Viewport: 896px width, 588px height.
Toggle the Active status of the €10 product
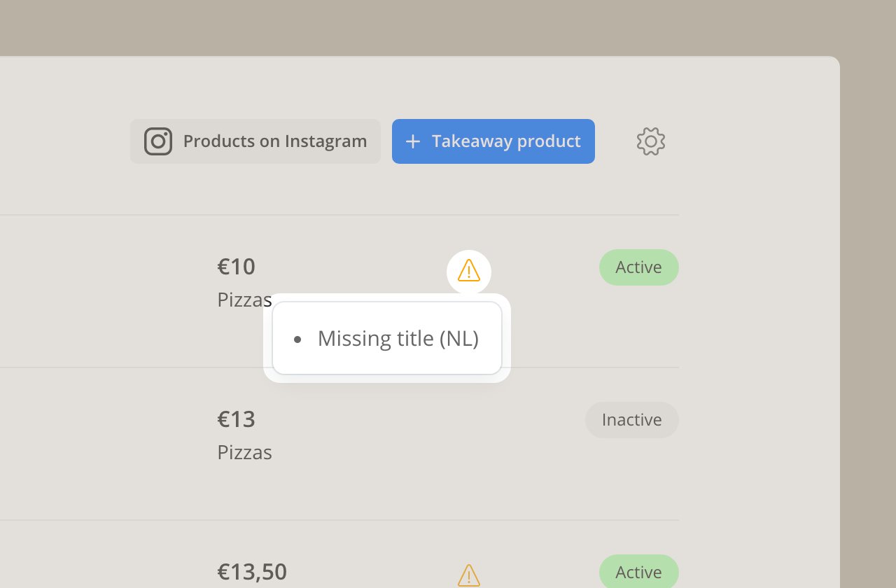coord(638,267)
